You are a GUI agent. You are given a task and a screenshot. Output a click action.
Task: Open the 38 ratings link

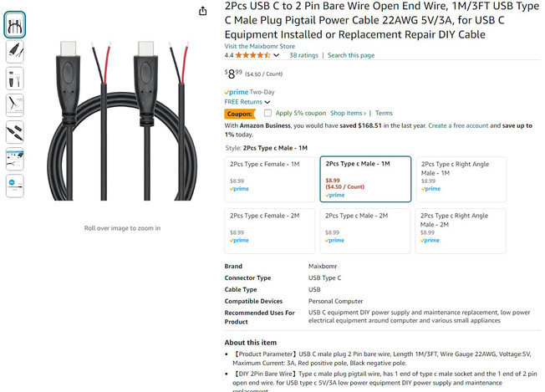coord(304,55)
